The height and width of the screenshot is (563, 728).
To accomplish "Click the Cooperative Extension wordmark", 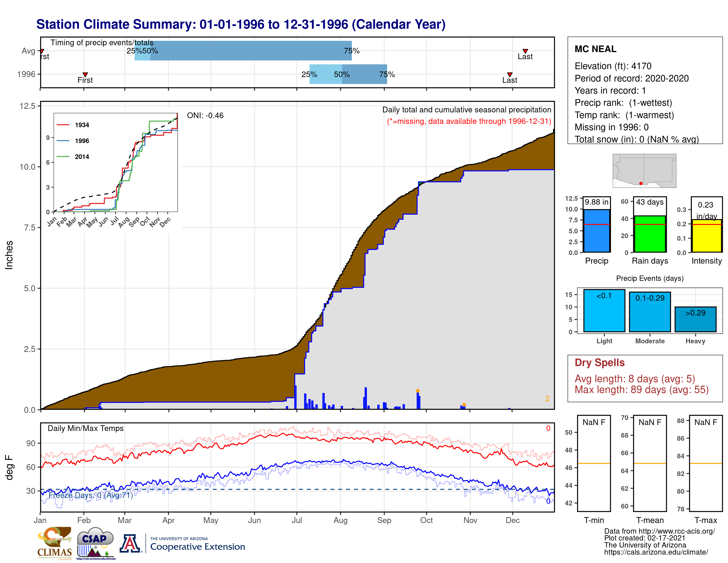I will 198,547.
